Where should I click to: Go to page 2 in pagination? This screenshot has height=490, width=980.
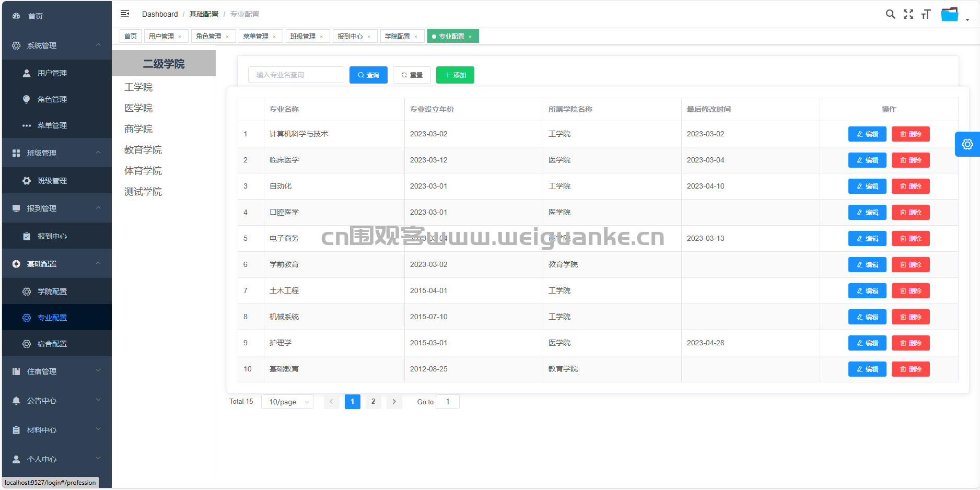pos(373,402)
